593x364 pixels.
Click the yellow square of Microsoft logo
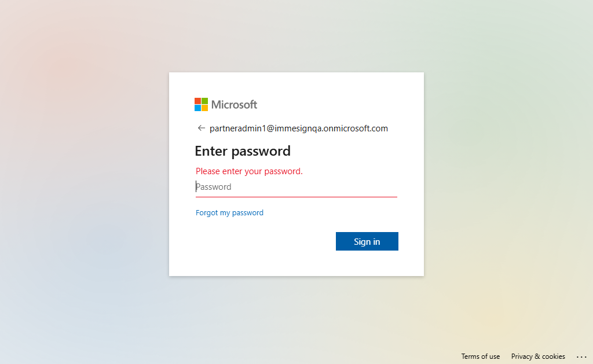click(x=204, y=108)
